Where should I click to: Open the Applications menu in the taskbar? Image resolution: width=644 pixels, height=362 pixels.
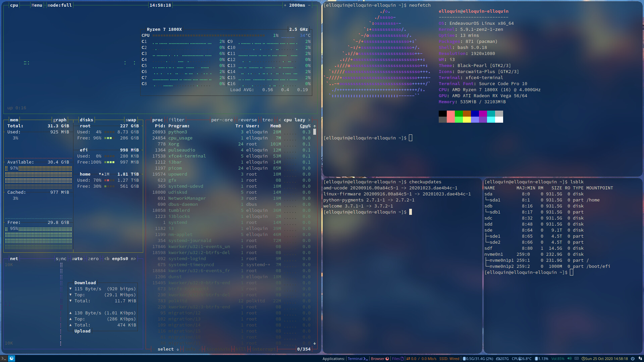pos(334,358)
